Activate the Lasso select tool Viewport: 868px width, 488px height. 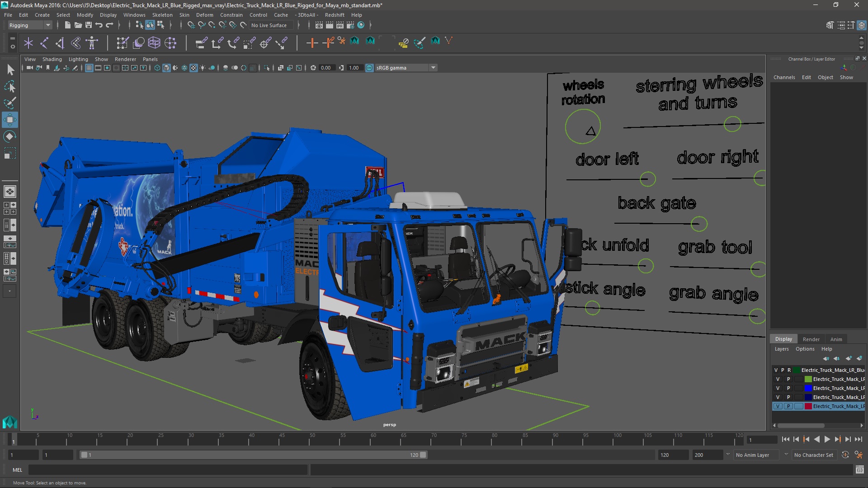click(10, 86)
